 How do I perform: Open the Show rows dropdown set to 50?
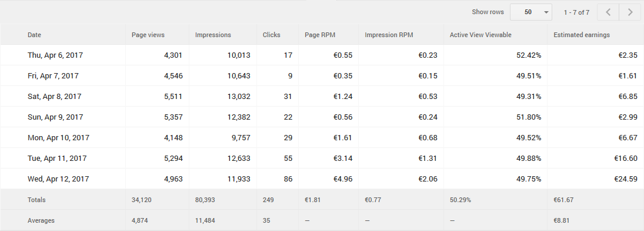(530, 12)
